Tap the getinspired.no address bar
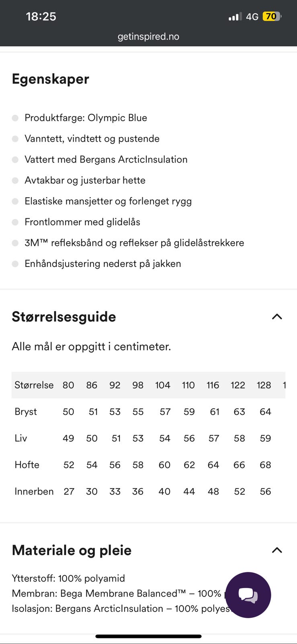The height and width of the screenshot is (644, 297). tap(148, 37)
